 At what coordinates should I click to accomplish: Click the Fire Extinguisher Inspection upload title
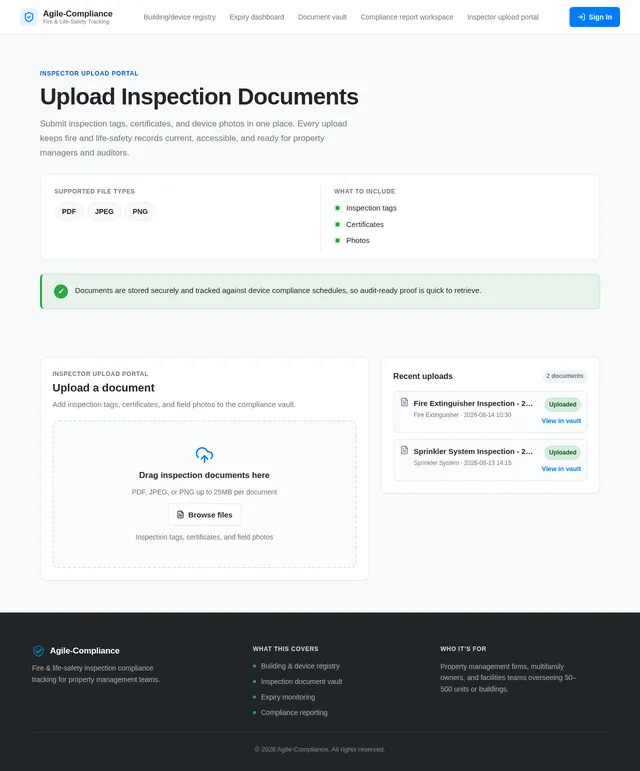point(473,403)
